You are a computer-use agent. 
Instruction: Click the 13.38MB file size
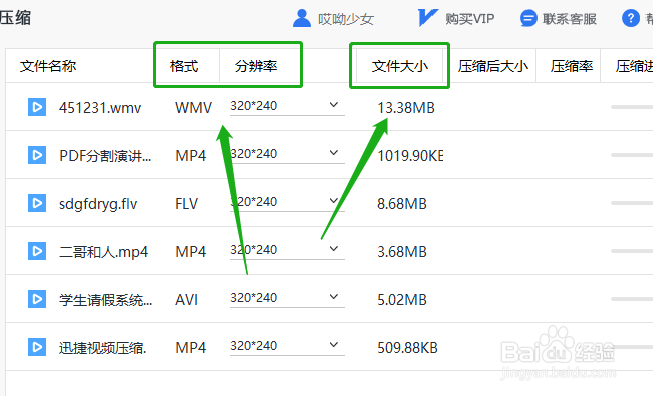(x=406, y=108)
